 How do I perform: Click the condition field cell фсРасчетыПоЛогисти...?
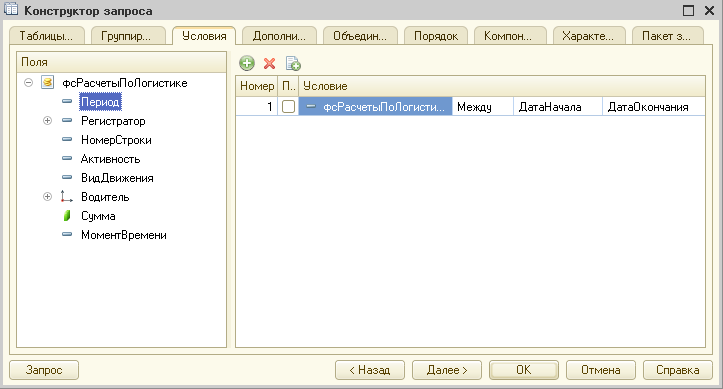[375, 106]
